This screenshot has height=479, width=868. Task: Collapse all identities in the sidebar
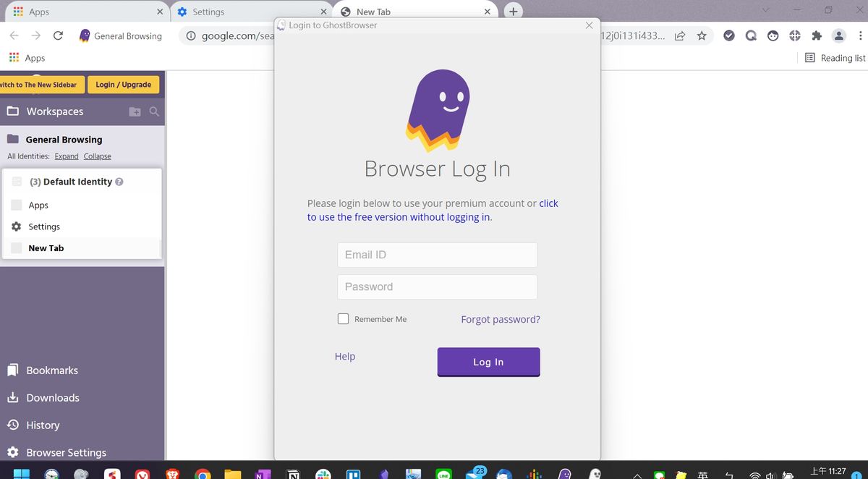[97, 156]
